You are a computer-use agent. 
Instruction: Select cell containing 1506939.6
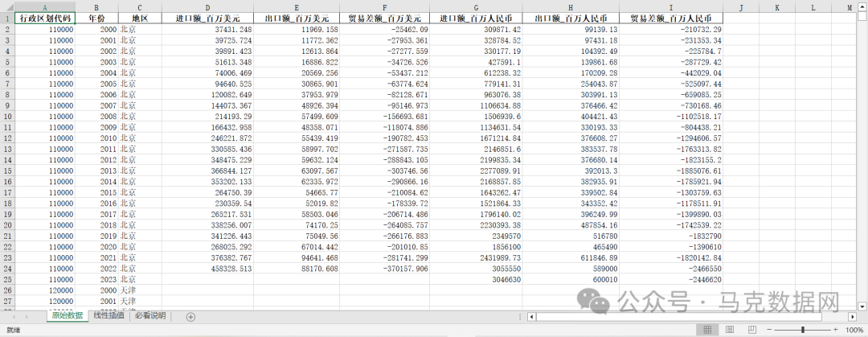[476, 117]
